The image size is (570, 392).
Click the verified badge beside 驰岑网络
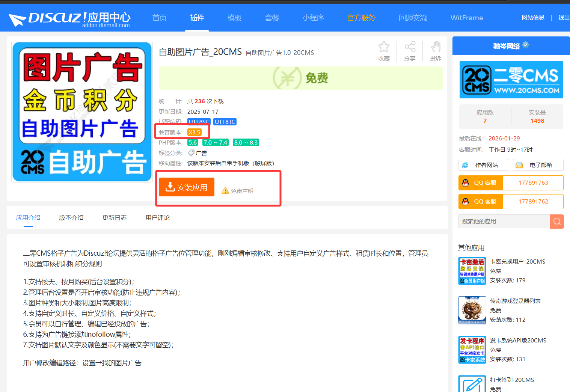point(526,45)
